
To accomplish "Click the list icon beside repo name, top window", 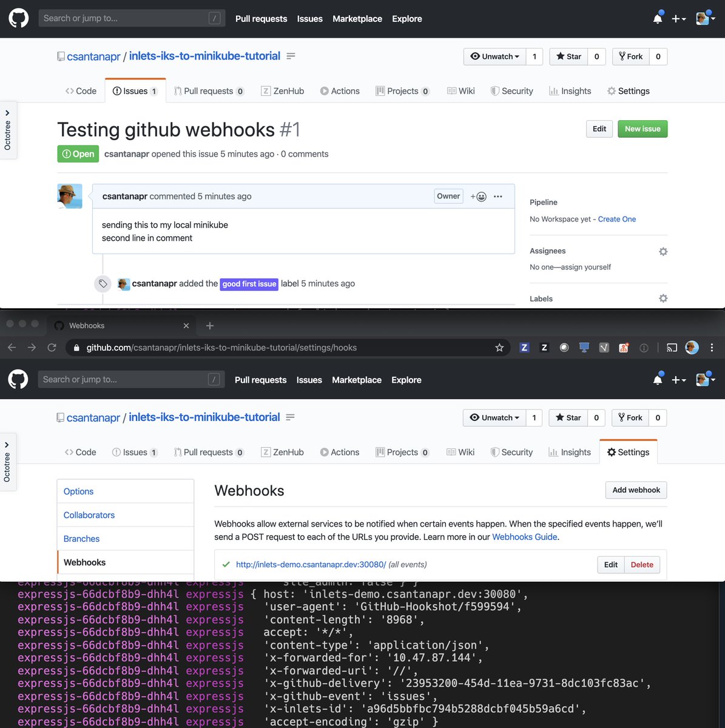I will point(291,56).
